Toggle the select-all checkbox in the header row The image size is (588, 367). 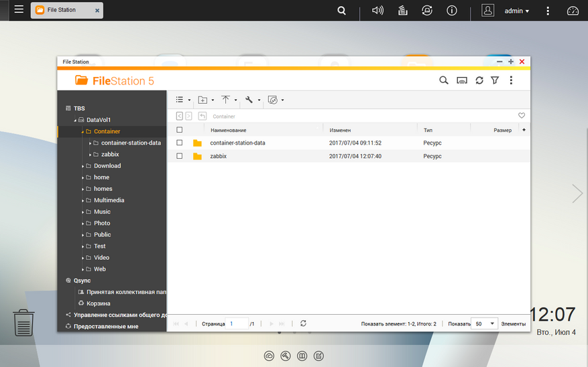180,130
